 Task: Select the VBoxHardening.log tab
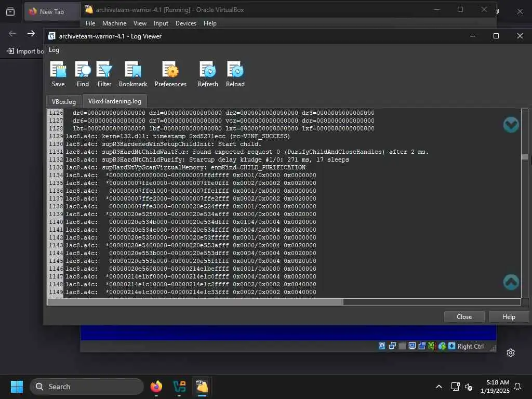115,101
